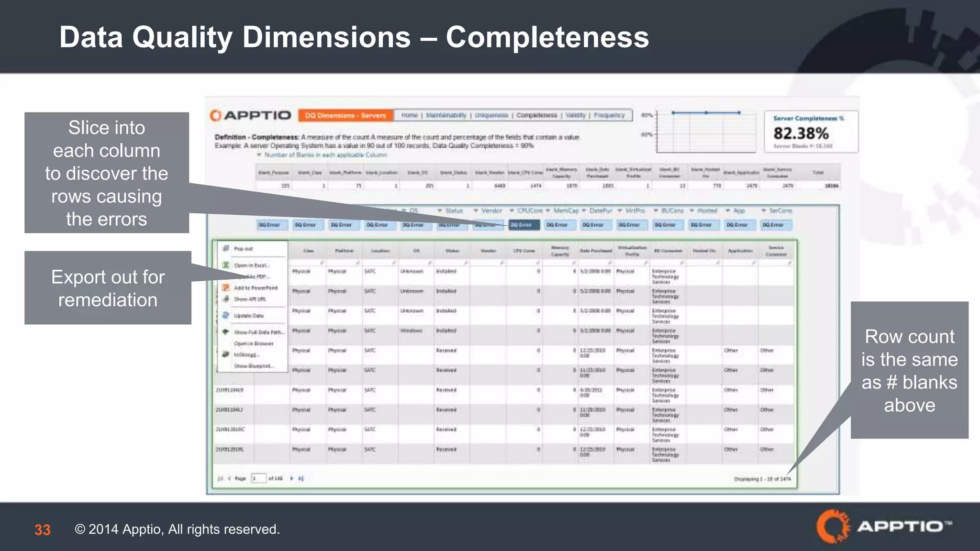The width and height of the screenshot is (980, 551).
Task: Click filter icon under Service Consumer column
Action: (790, 263)
